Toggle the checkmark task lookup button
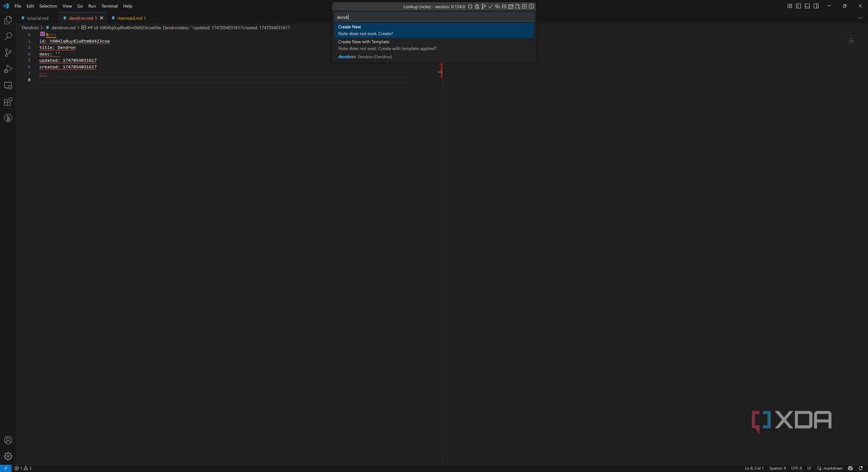The width and height of the screenshot is (868, 472). click(x=491, y=6)
